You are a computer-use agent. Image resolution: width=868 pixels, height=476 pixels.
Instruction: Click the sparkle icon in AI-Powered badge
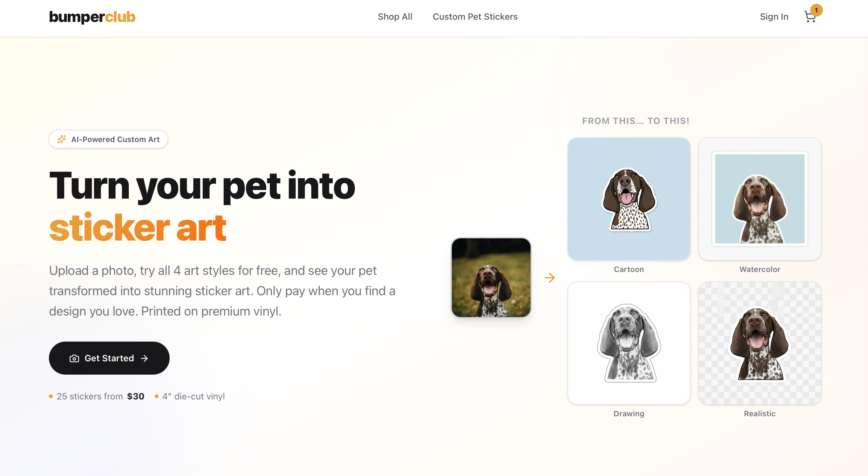tap(61, 139)
